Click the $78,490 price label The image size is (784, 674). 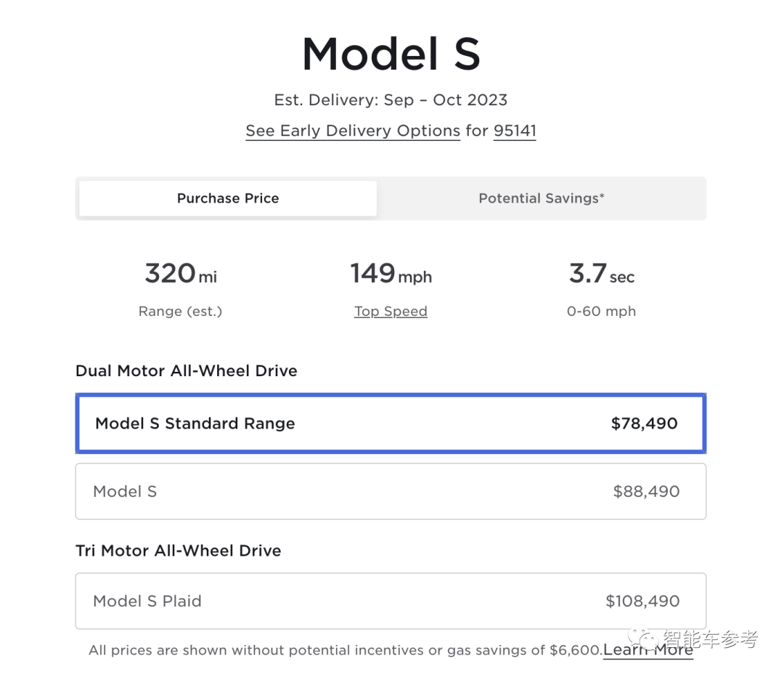[x=644, y=423]
